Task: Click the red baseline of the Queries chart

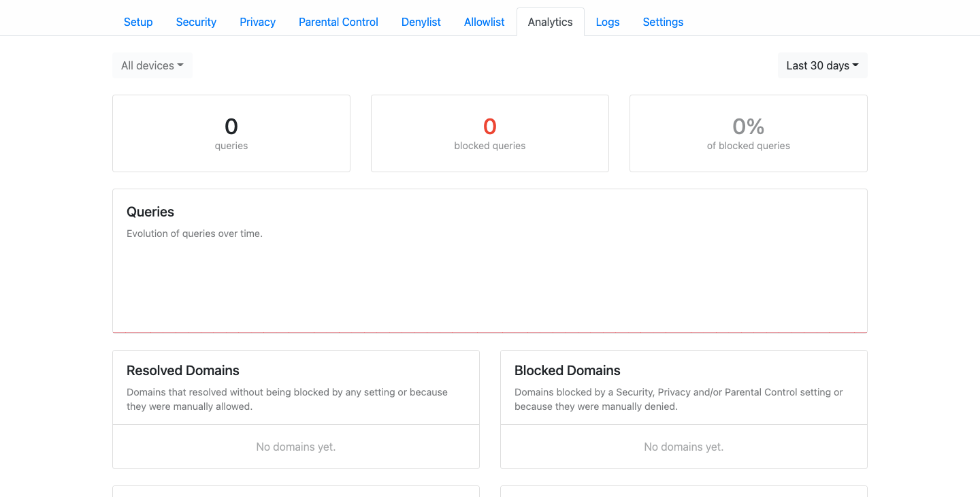Action: [x=490, y=332]
